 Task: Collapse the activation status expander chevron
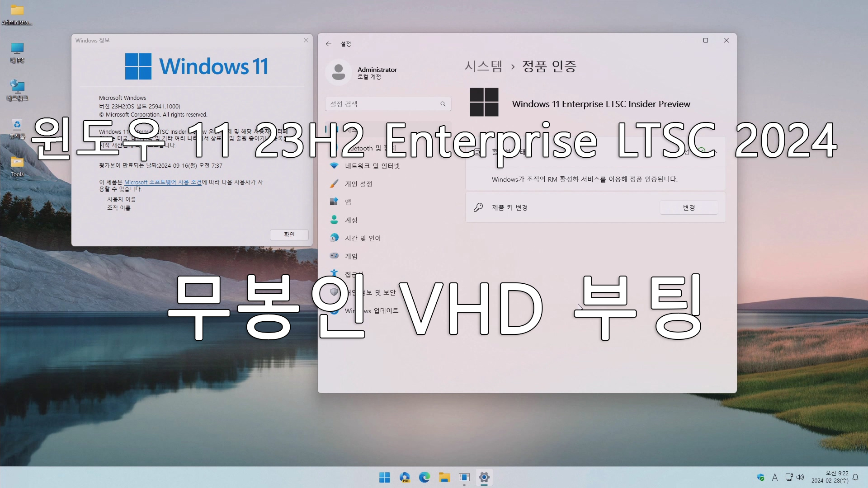(716, 152)
